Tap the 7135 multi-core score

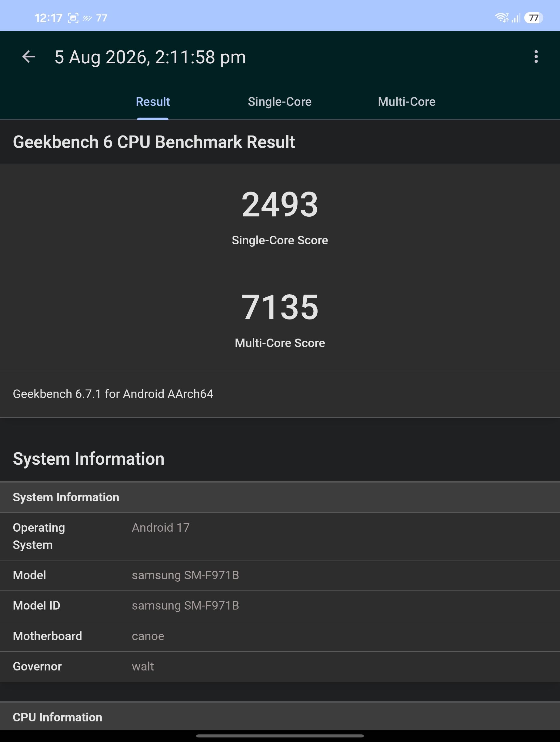tap(280, 307)
